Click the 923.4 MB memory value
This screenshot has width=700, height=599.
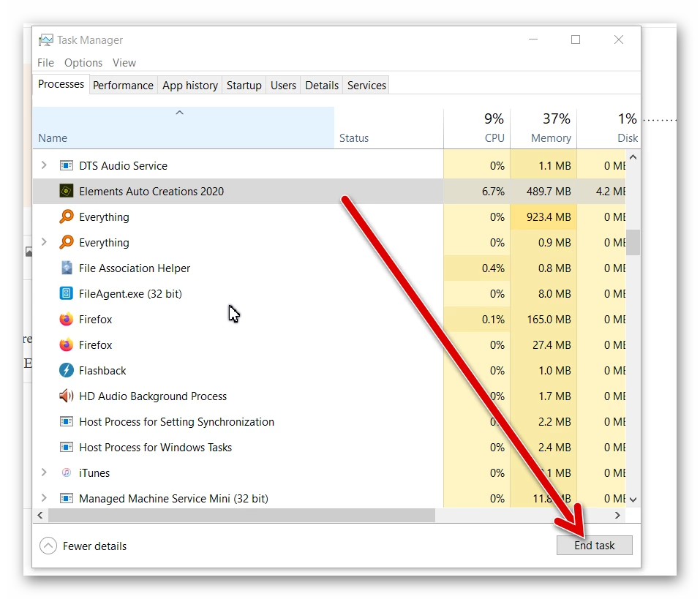[x=548, y=217]
